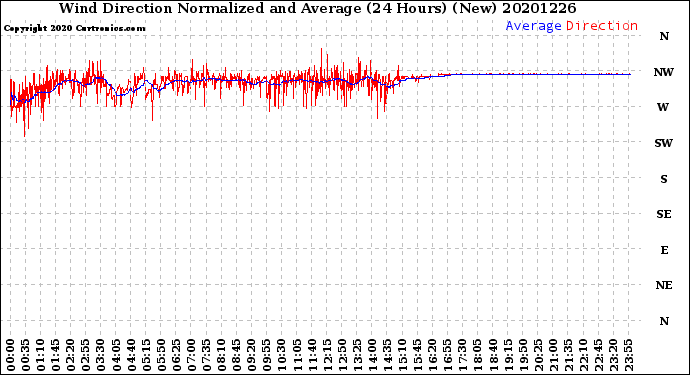Pick the S direction axis label
Image resolution: width=690 pixels, height=375 pixels.
point(664,179)
